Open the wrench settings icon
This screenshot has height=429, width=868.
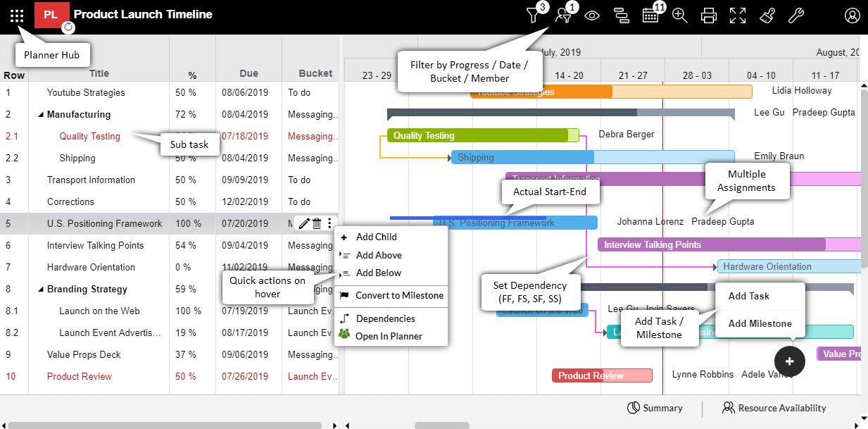(795, 15)
